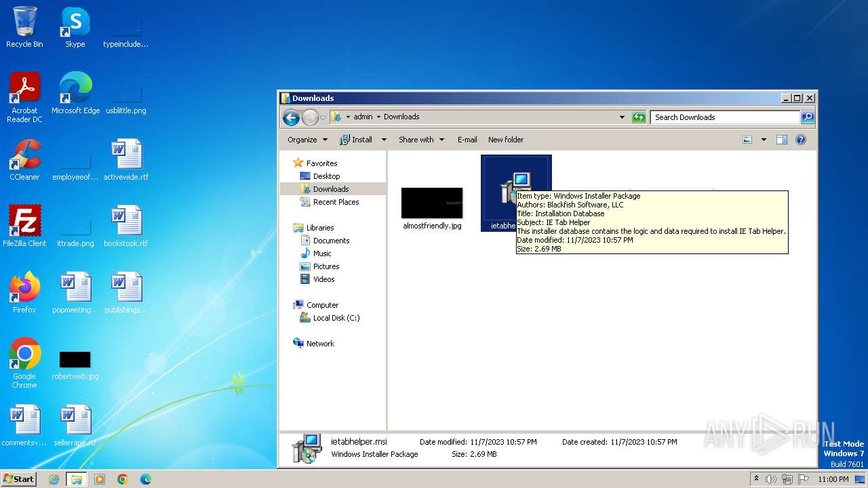Select Downloads in navigation pane
This screenshot has height=488, width=868.
(331, 189)
